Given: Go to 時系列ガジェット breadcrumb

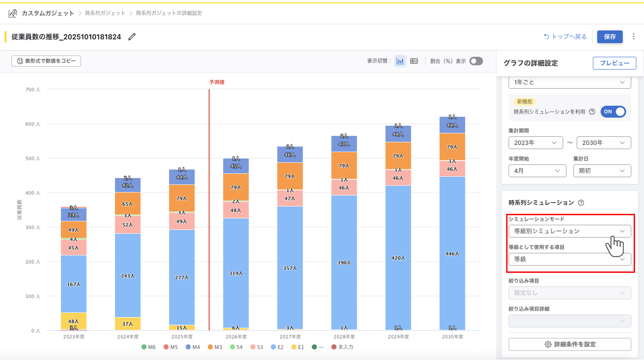Looking at the screenshot, I should coord(105,13).
